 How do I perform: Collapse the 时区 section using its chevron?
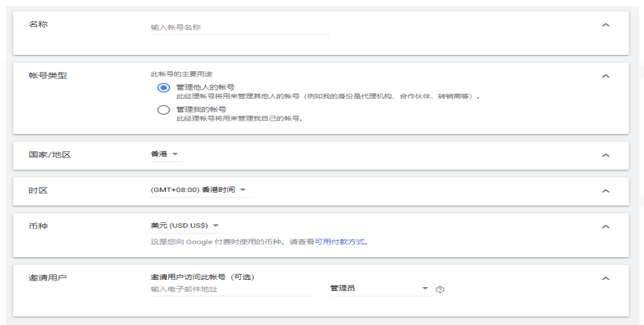tap(606, 191)
